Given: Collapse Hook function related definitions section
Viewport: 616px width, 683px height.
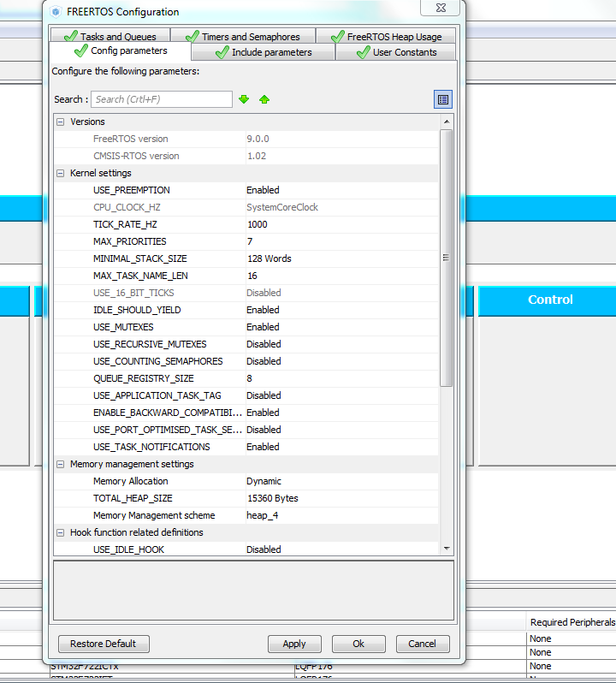Looking at the screenshot, I should [x=61, y=532].
